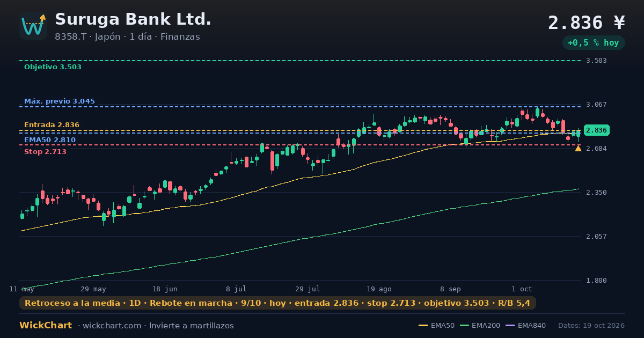Click the 18 jun date label

pyautogui.click(x=165, y=289)
